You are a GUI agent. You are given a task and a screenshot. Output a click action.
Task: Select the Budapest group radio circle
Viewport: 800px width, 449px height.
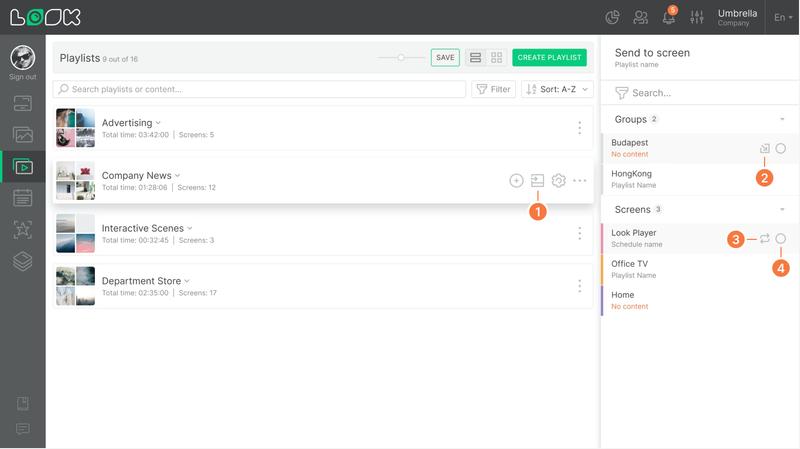tap(781, 148)
